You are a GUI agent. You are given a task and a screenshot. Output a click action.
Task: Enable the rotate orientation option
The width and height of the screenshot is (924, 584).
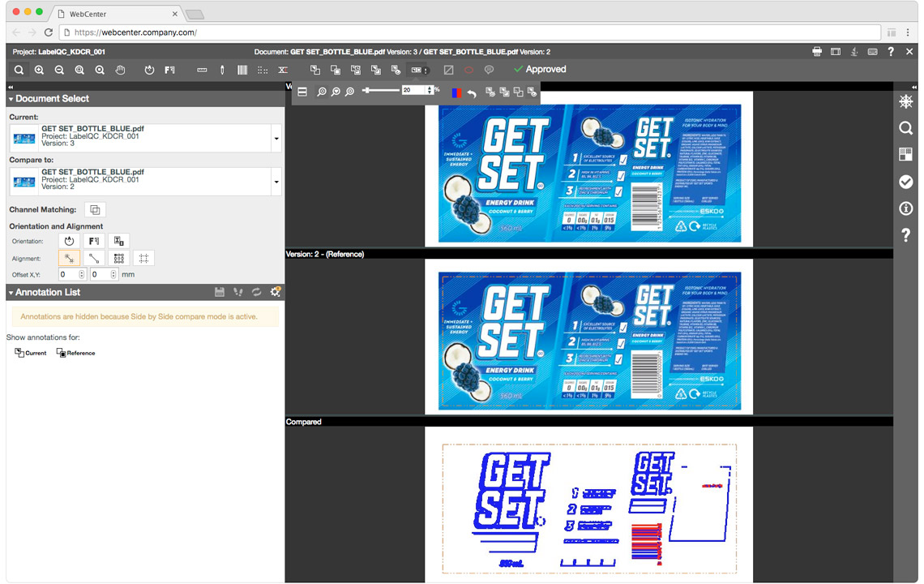(69, 240)
